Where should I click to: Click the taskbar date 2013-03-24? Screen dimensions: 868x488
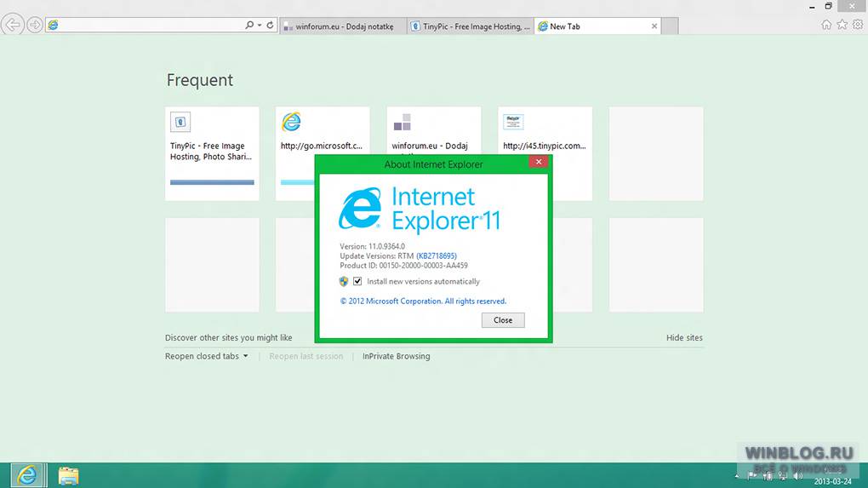tap(832, 481)
